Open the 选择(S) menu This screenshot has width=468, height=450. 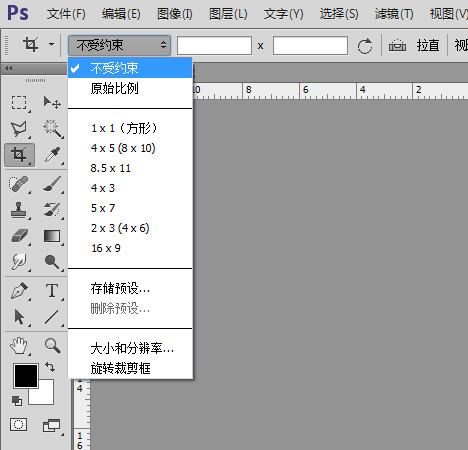(339, 14)
